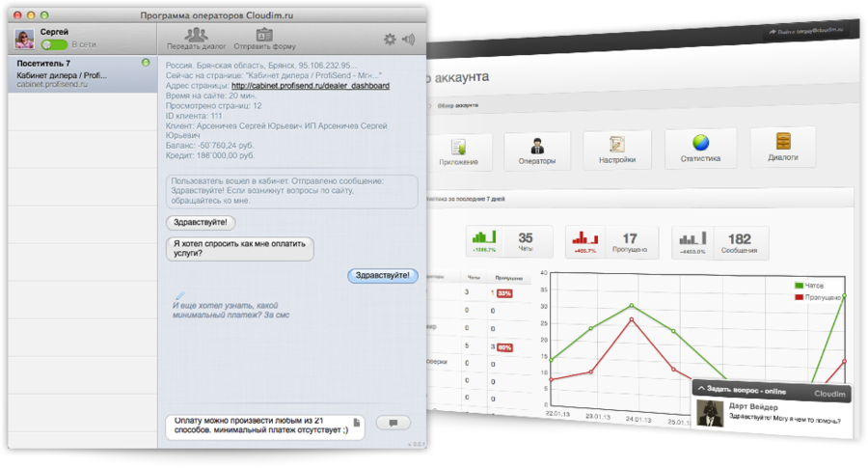
Task: Click the message 'Я хотел спросить как мне оплатить услуги?'
Action: (240, 248)
